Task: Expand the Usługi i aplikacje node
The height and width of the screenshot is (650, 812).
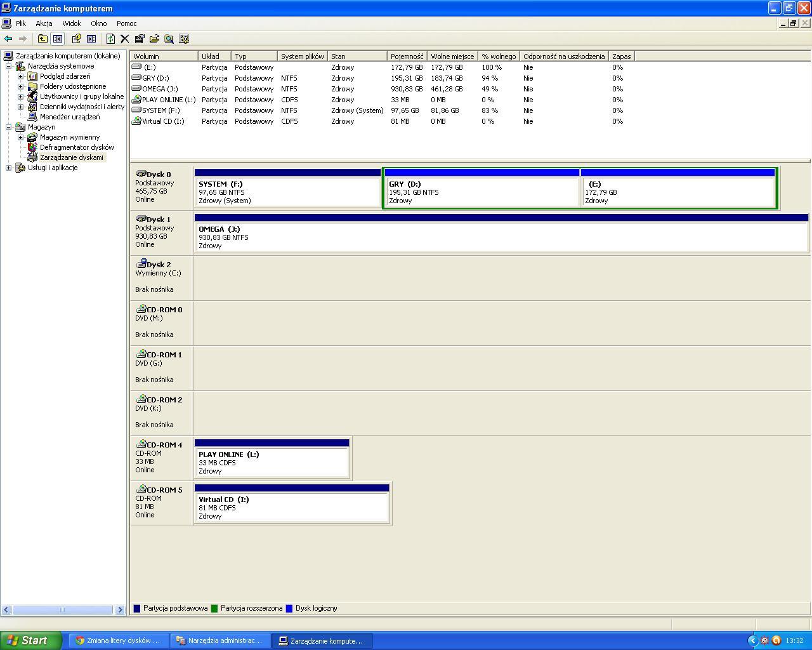Action: 8,168
